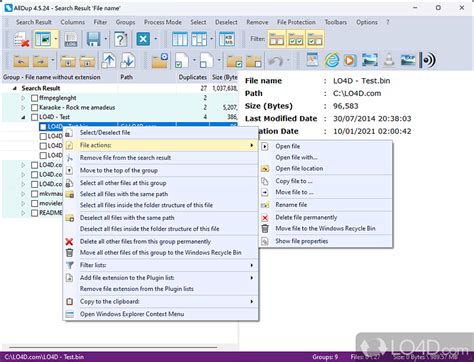Expand the ffmpeglenght group

pyautogui.click(x=23, y=98)
